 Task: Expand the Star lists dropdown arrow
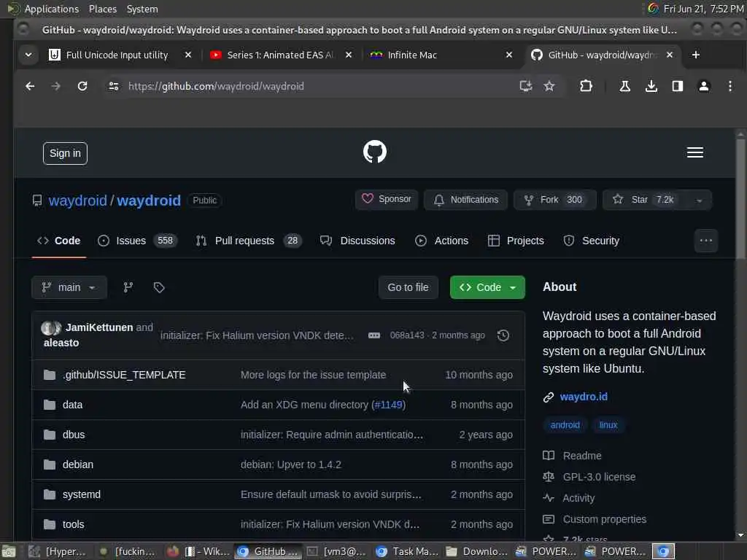[700, 200]
